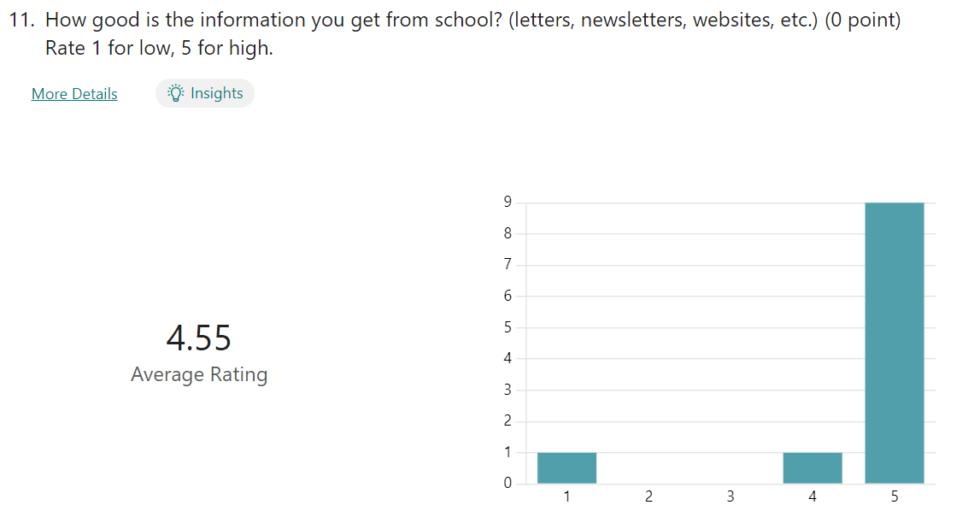Click x-axis label 3

coord(731,496)
